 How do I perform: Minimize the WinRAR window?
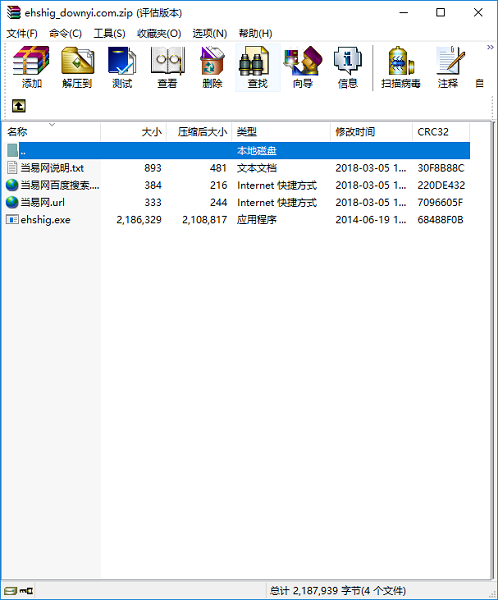pos(403,13)
